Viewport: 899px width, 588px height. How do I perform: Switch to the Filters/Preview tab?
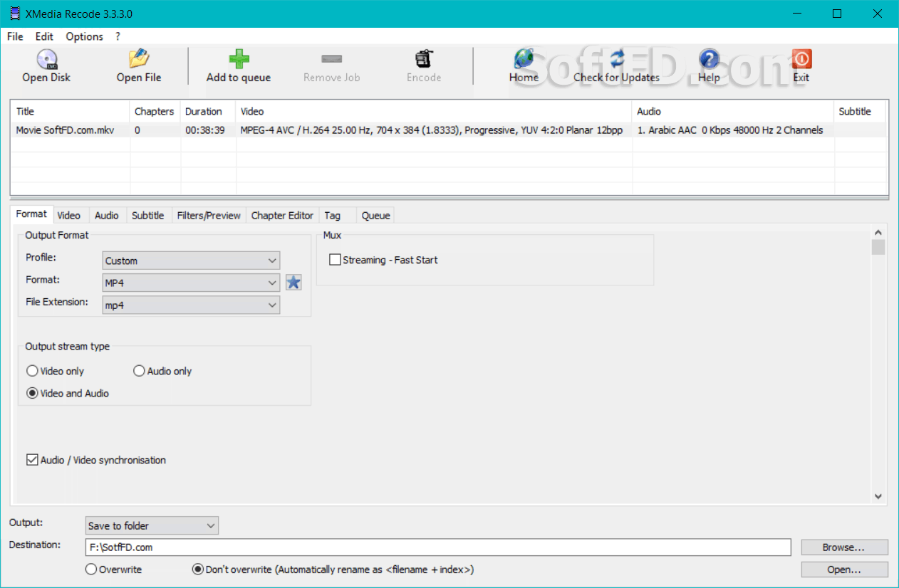click(x=209, y=215)
